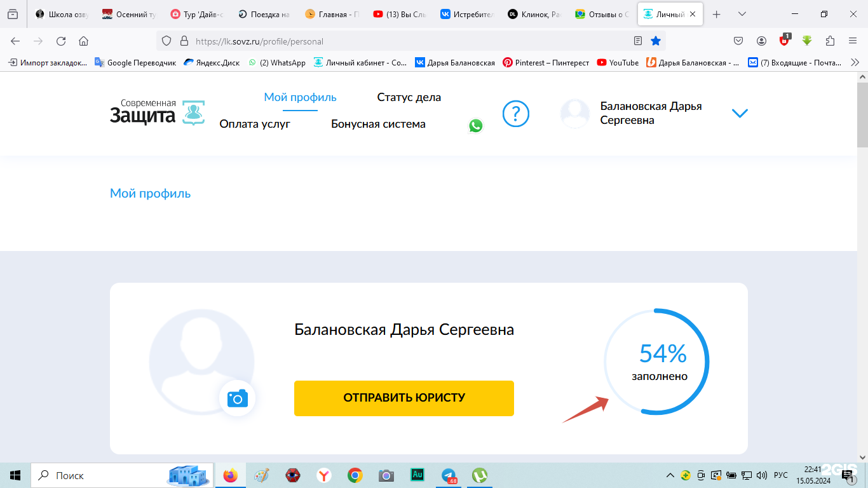Viewport: 868px width, 488px height.
Task: Open the Pinterest – Пинтерест bookmark
Action: pyautogui.click(x=546, y=62)
